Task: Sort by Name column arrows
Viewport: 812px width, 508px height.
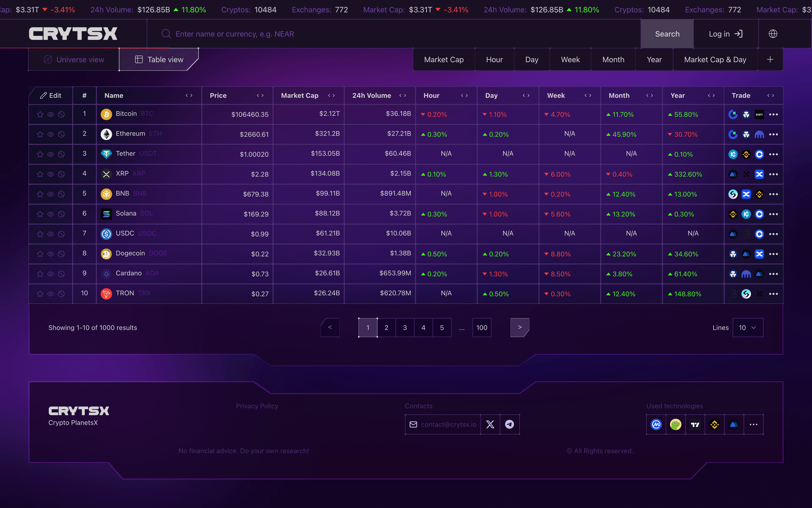Action: click(x=189, y=95)
